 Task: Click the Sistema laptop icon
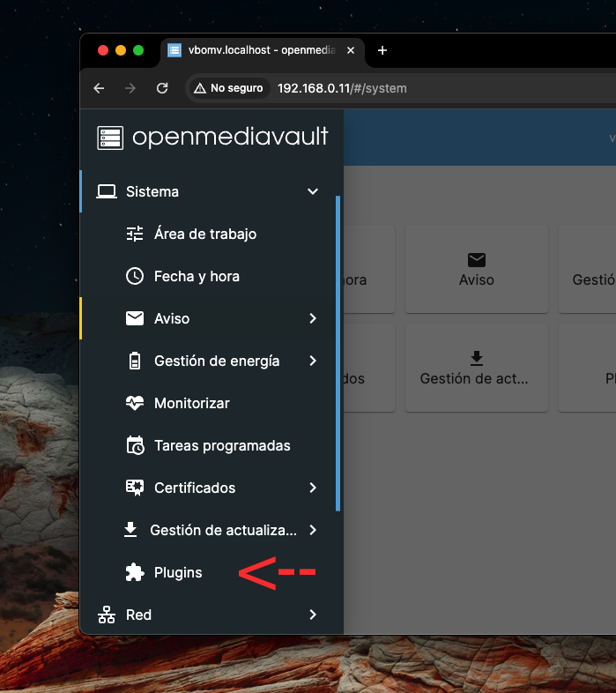(107, 192)
